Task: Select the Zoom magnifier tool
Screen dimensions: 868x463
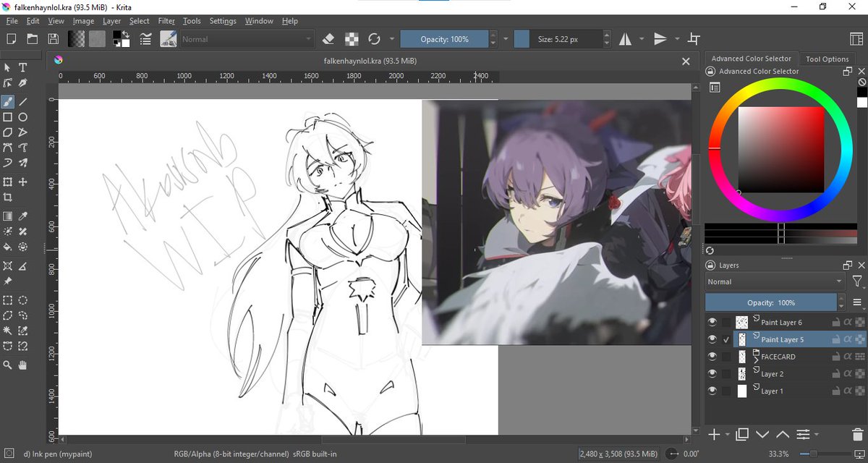Action: coord(8,365)
